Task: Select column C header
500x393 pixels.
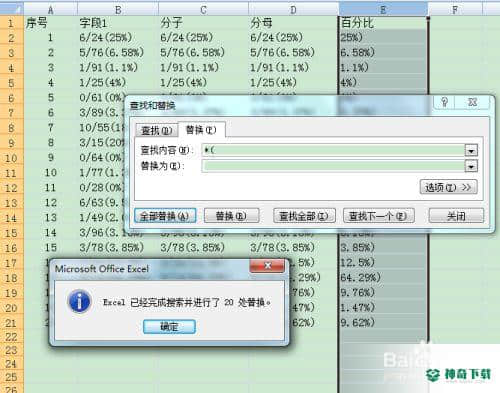Action: [203, 10]
